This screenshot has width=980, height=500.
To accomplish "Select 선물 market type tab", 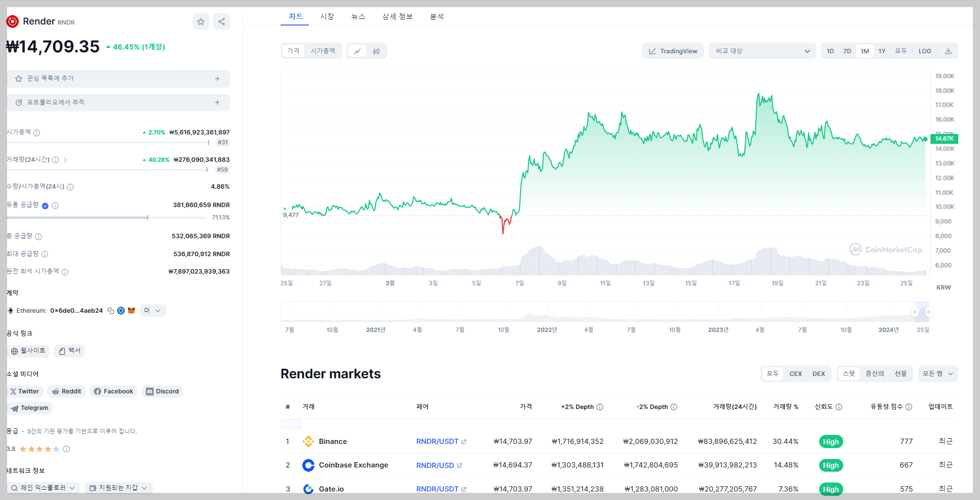I will pyautogui.click(x=901, y=374).
